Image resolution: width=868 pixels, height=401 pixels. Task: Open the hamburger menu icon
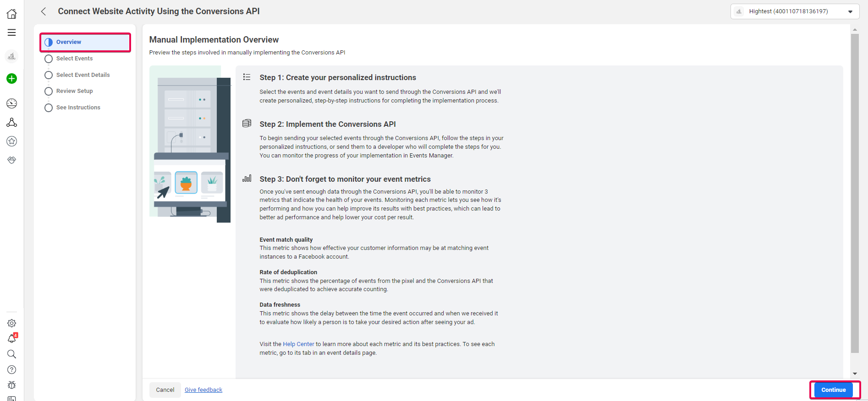(12, 33)
